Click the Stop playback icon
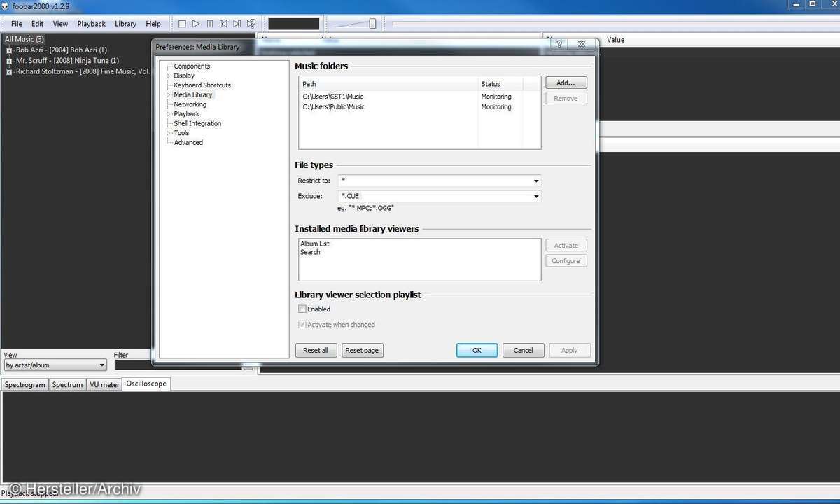The height and width of the screenshot is (504, 840). click(182, 24)
